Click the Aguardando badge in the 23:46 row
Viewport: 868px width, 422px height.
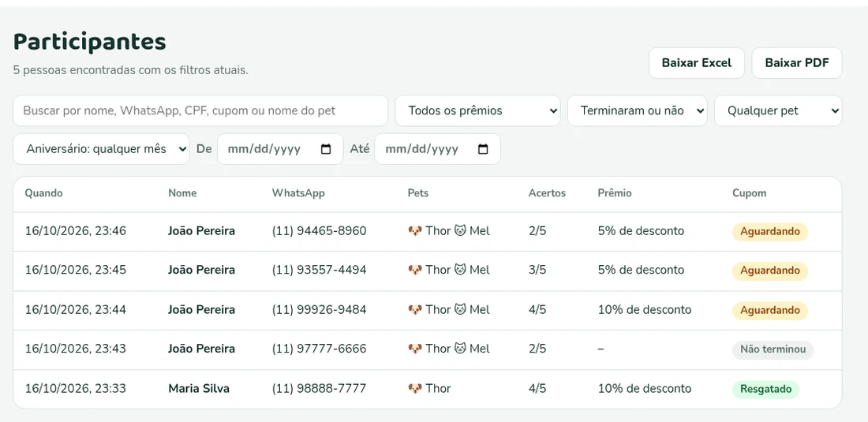point(770,232)
